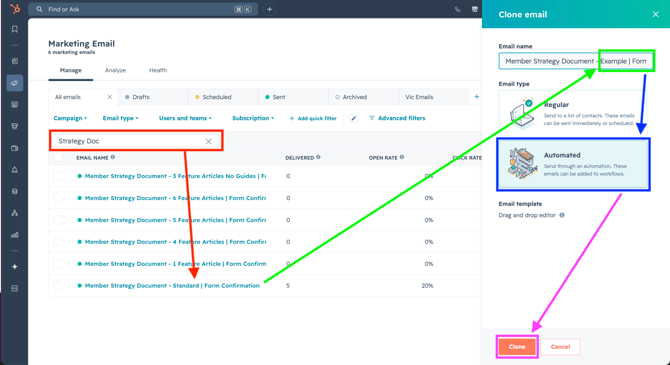This screenshot has width=670, height=365.
Task: Open the bookmarks icon in sidebar
Action: (x=15, y=29)
